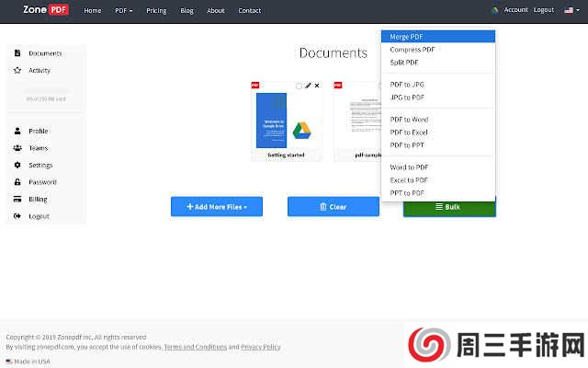Screen dimensions: 588x368
Task: Click the Profile person icon
Action: (x=17, y=131)
